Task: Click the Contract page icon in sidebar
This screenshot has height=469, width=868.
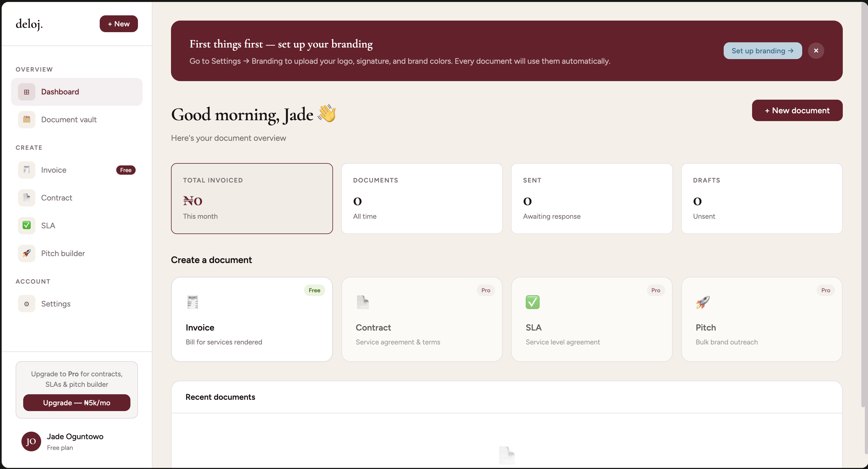Action: [x=27, y=198]
